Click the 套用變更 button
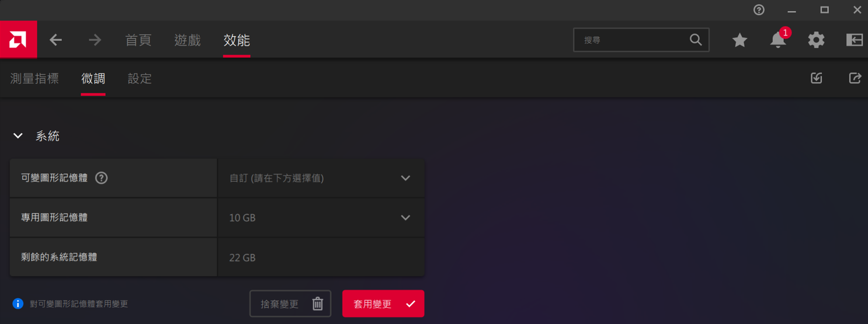 pos(383,304)
